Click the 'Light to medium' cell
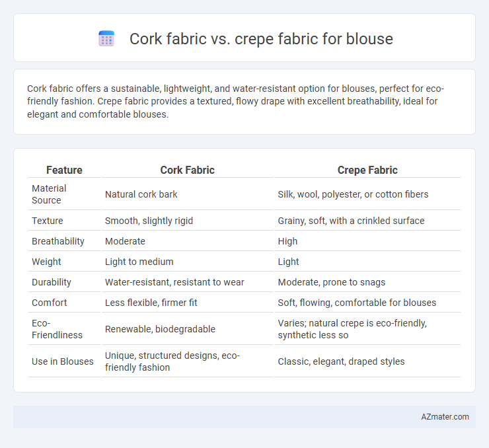Viewport: 489px width, 448px height. [x=139, y=262]
